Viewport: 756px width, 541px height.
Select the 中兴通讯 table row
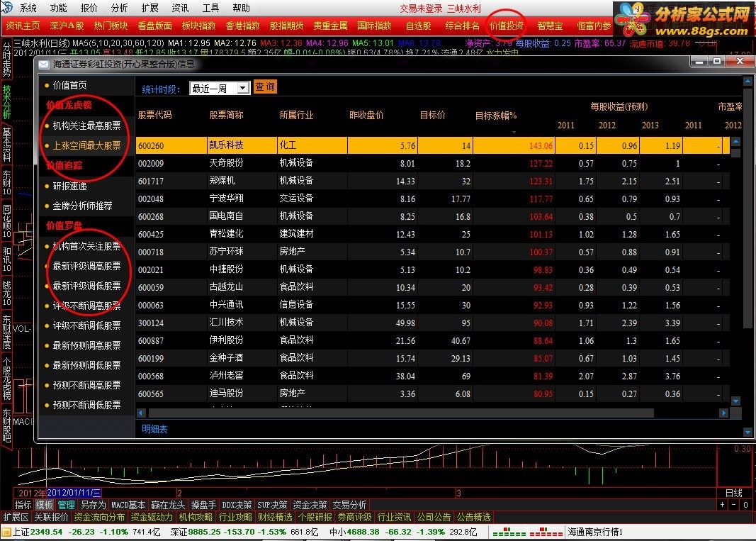coord(432,305)
